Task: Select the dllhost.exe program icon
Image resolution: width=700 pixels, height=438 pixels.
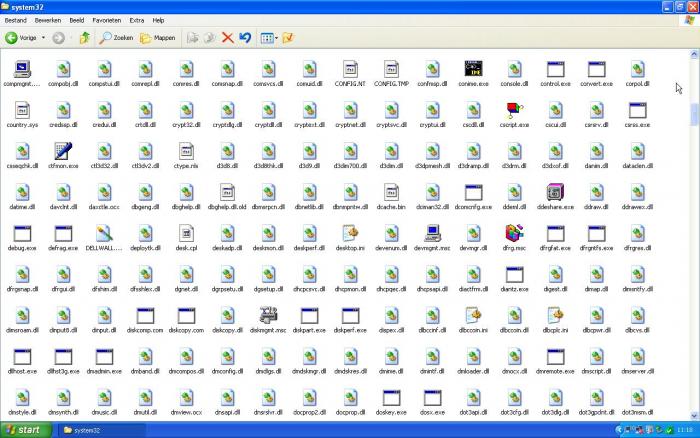Action: (22, 357)
